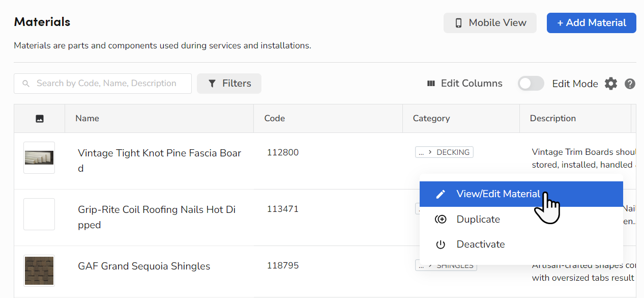Expand the DECKING category breadcrumb

pyautogui.click(x=444, y=152)
